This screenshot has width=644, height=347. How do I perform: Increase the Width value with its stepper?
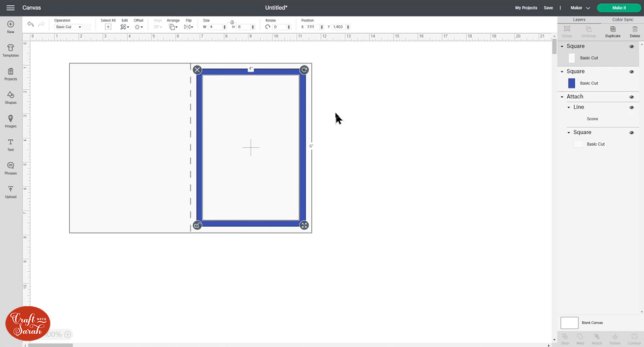pos(225,24)
